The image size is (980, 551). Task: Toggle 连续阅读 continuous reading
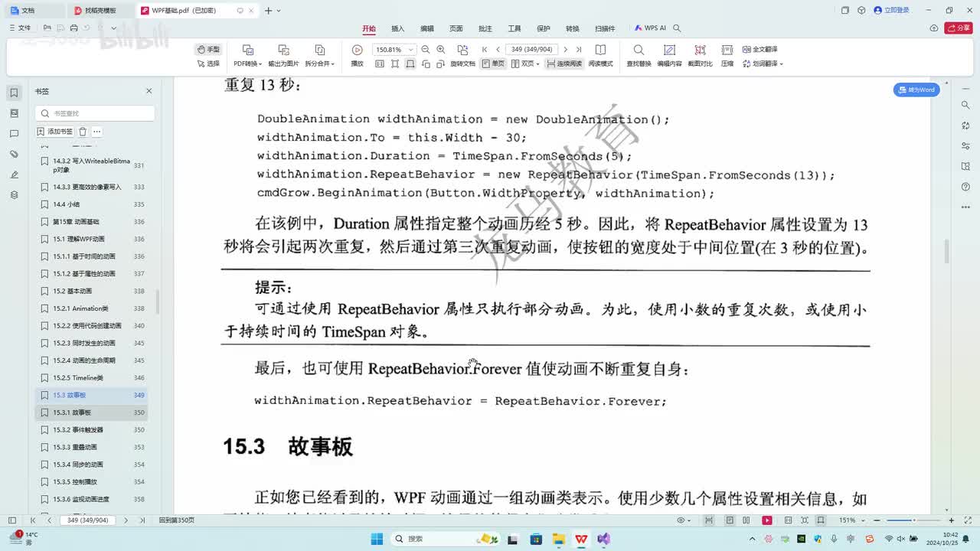click(563, 64)
